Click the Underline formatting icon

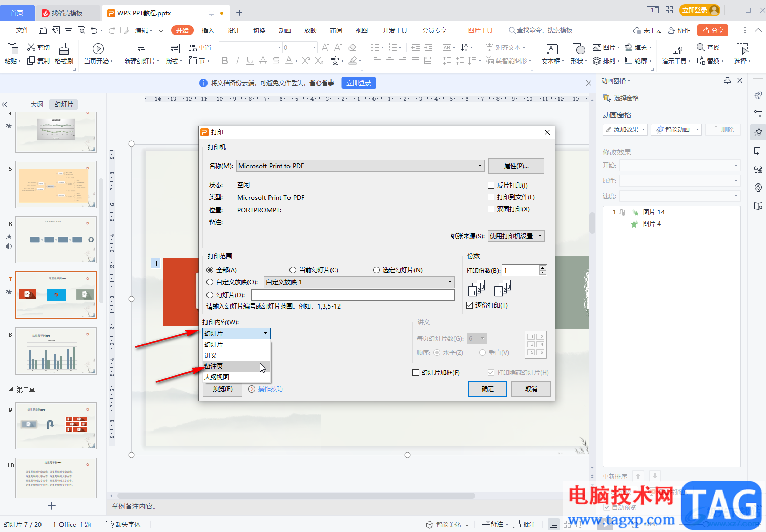tap(250, 61)
